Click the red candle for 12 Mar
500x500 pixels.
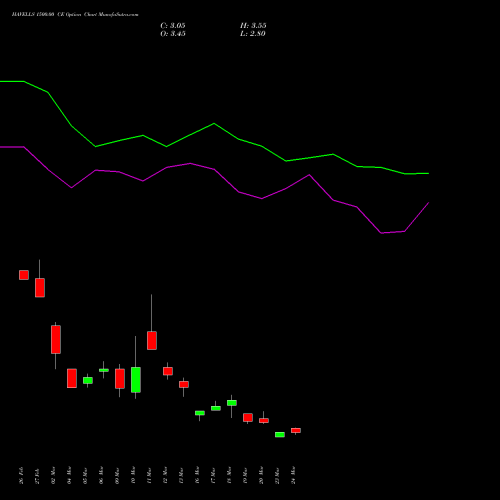pyautogui.click(x=168, y=371)
